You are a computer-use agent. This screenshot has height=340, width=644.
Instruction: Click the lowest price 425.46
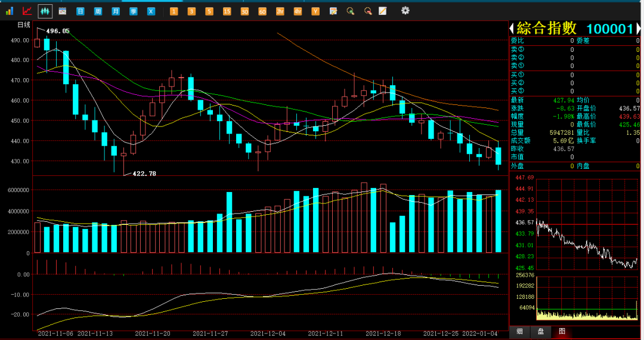[x=629, y=125]
